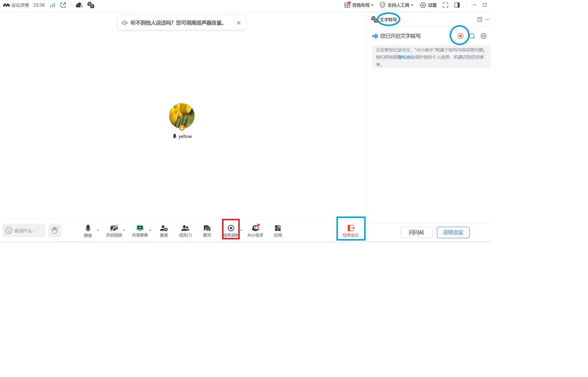Open the 隐私协议 privacy link
This screenshot has width=588, height=377.
click(x=406, y=57)
